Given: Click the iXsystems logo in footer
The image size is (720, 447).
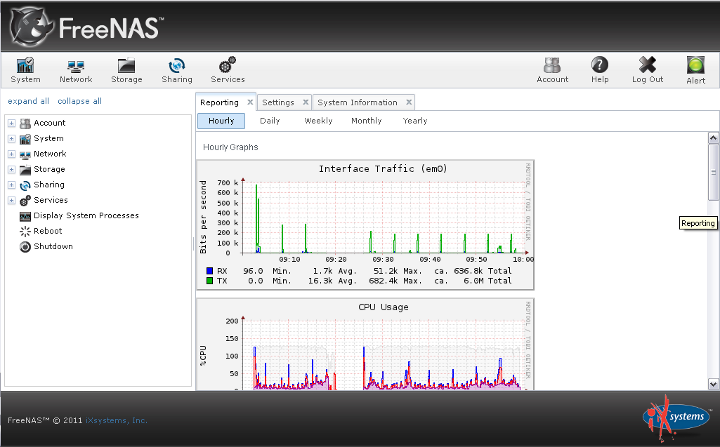Looking at the screenshot, I should (676, 417).
